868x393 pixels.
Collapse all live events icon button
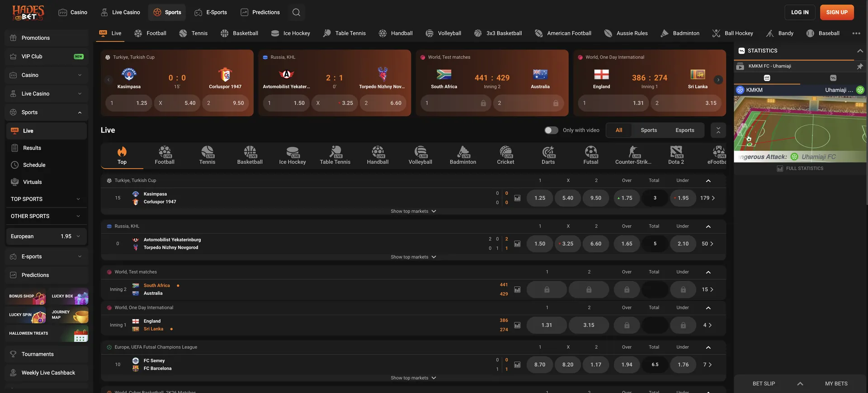pos(718,130)
